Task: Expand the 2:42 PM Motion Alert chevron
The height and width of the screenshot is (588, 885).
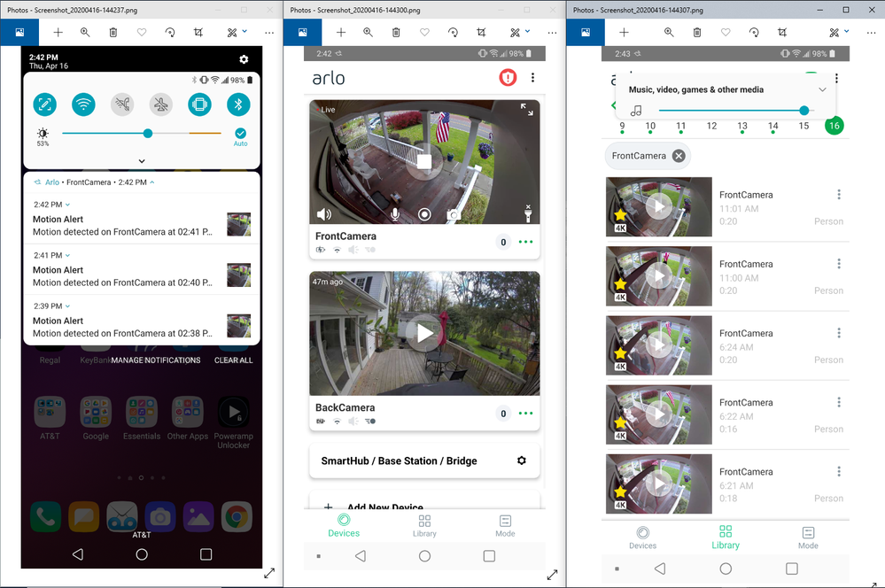Action: tap(67, 205)
